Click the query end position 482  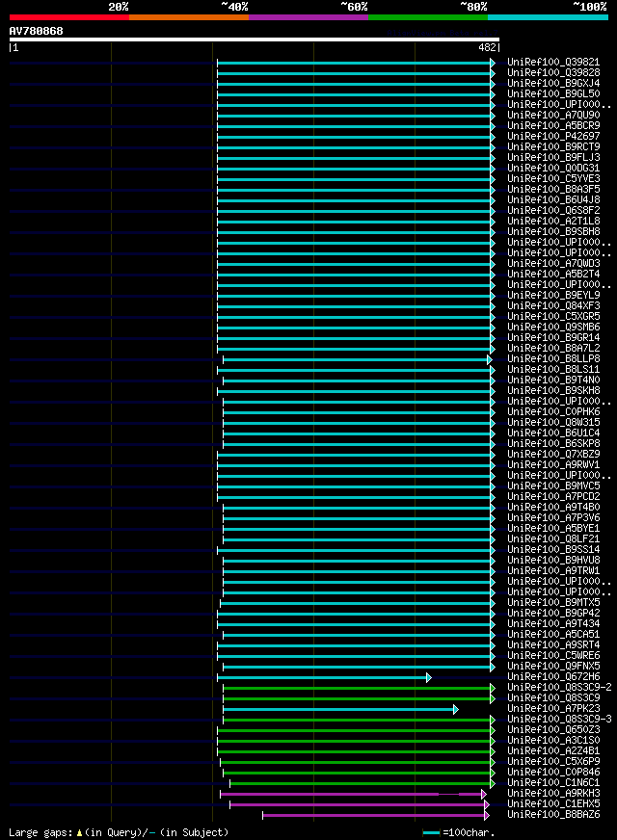pyautogui.click(x=487, y=47)
